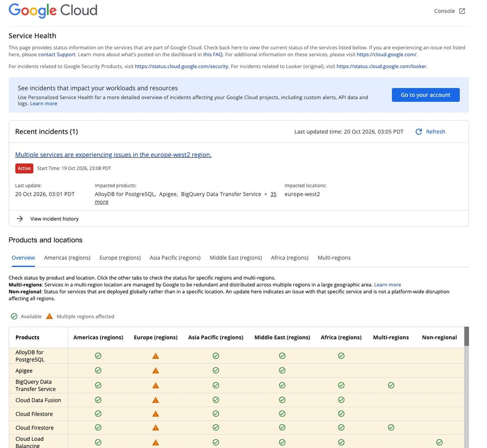This screenshot has width=487, height=448.
Task: Click Cloud Data Fusion Middle East checkmark
Action: (282, 400)
